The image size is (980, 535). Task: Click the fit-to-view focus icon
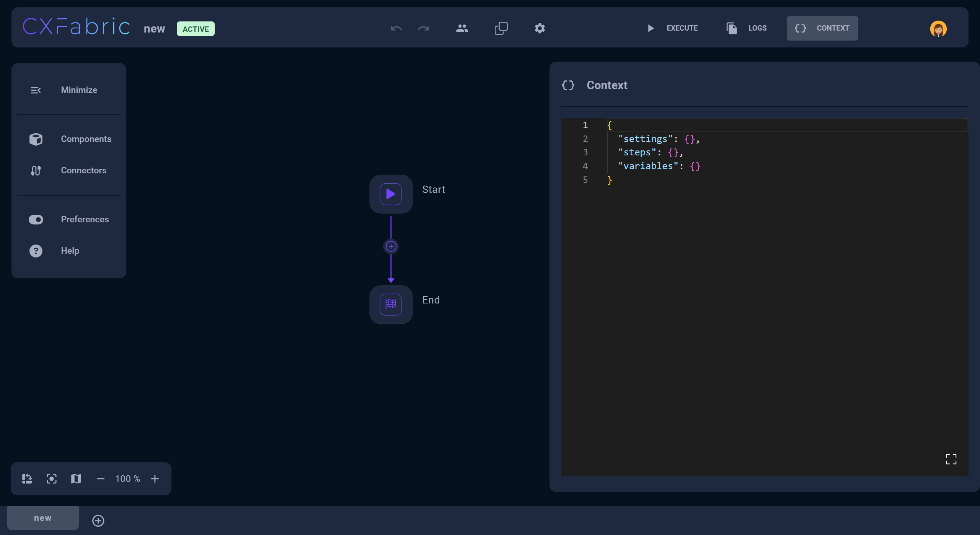[52, 479]
